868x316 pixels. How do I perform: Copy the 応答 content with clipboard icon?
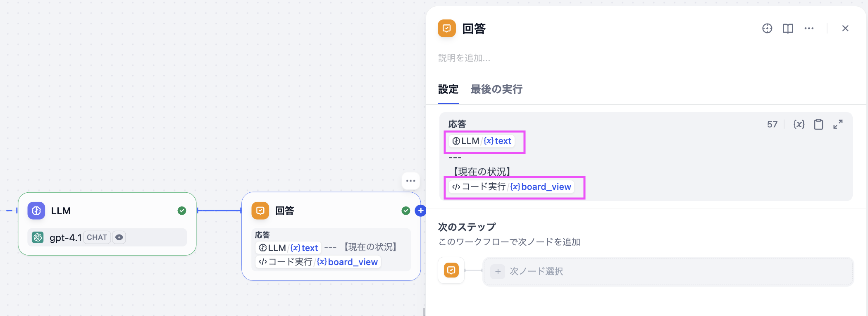818,124
